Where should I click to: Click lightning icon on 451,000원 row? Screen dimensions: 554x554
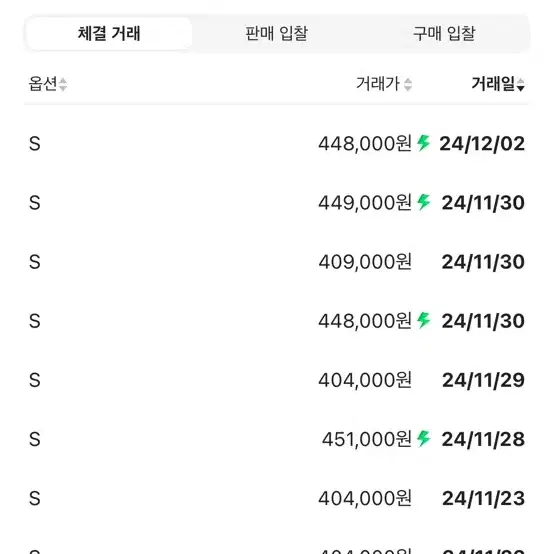click(423, 439)
